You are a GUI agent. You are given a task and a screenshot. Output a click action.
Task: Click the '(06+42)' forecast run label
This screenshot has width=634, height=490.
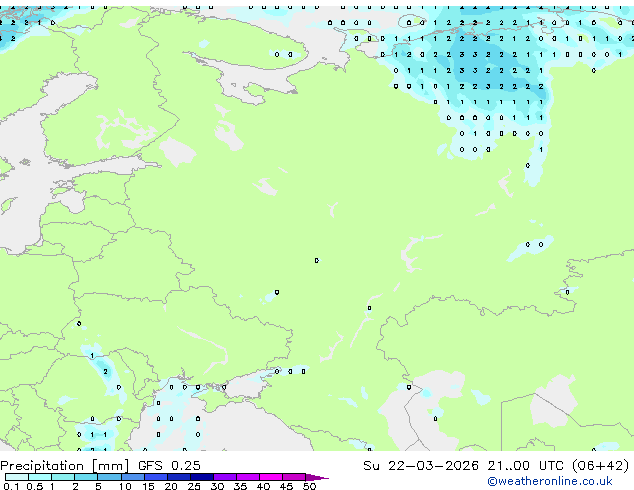coord(601,466)
